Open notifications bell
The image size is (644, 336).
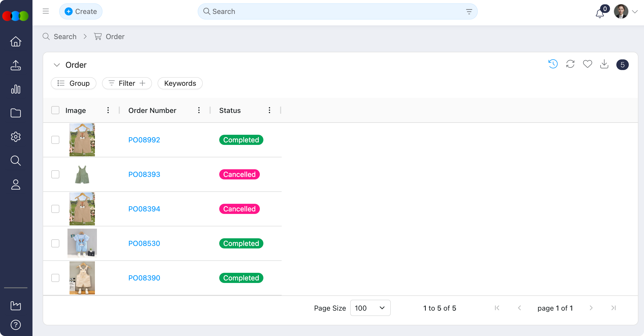click(600, 13)
